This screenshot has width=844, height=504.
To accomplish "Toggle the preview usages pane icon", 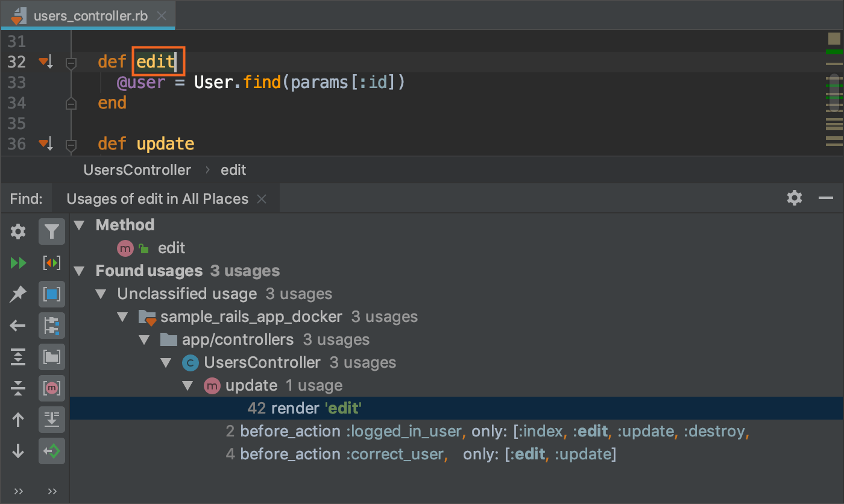I will (x=51, y=294).
